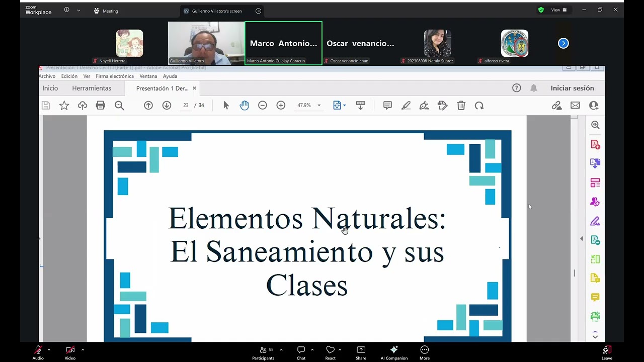Click the share-with-others person icon
This screenshot has width=644, height=362.
(x=594, y=105)
